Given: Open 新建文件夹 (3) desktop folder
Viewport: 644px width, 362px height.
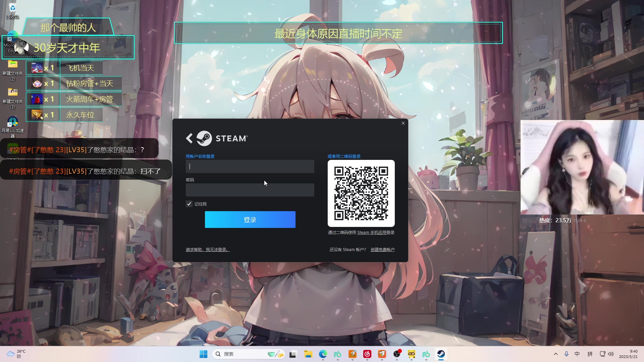Looking at the screenshot, I should pyautogui.click(x=12, y=99).
